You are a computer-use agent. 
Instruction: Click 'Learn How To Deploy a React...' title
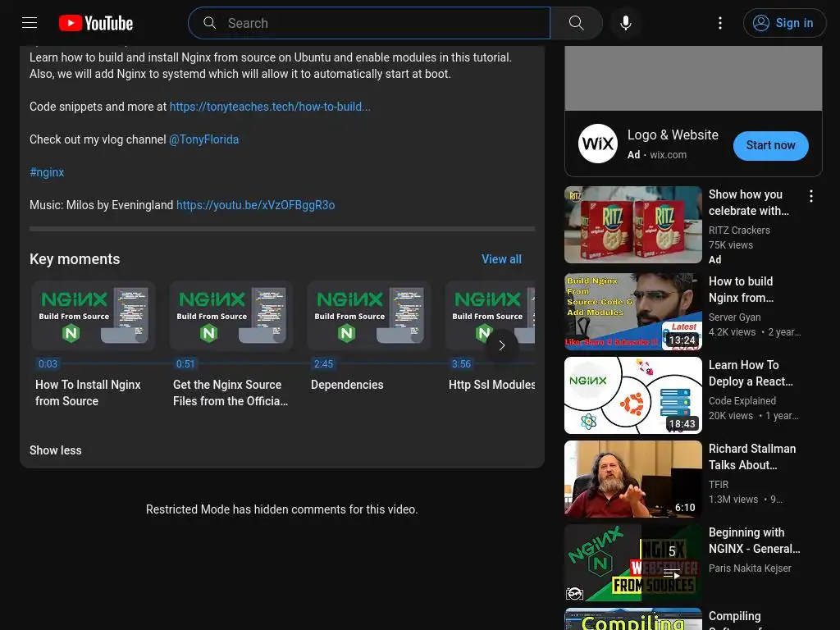[x=751, y=373]
